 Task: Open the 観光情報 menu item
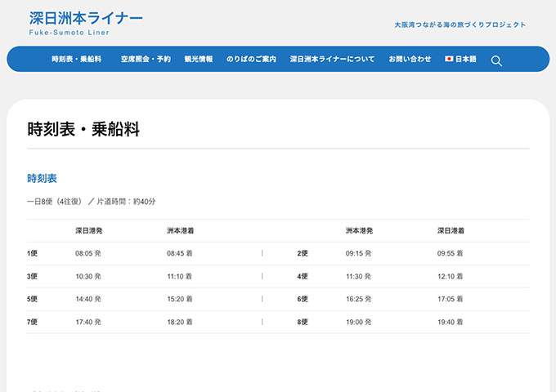tap(199, 59)
